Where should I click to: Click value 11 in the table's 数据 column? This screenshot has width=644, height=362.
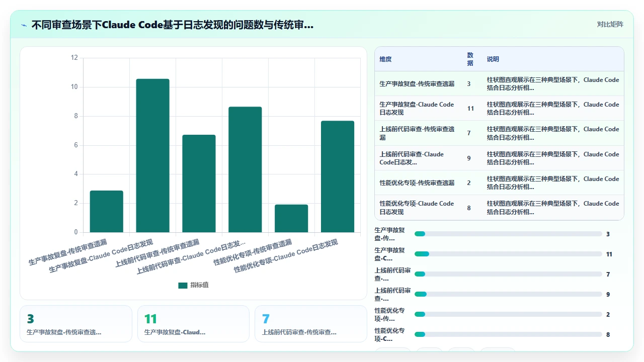470,109
